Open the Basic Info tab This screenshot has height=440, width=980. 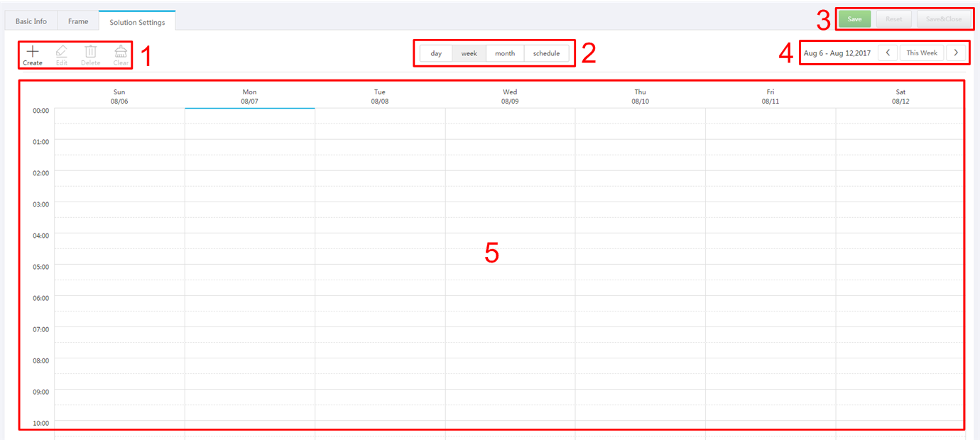(x=31, y=21)
